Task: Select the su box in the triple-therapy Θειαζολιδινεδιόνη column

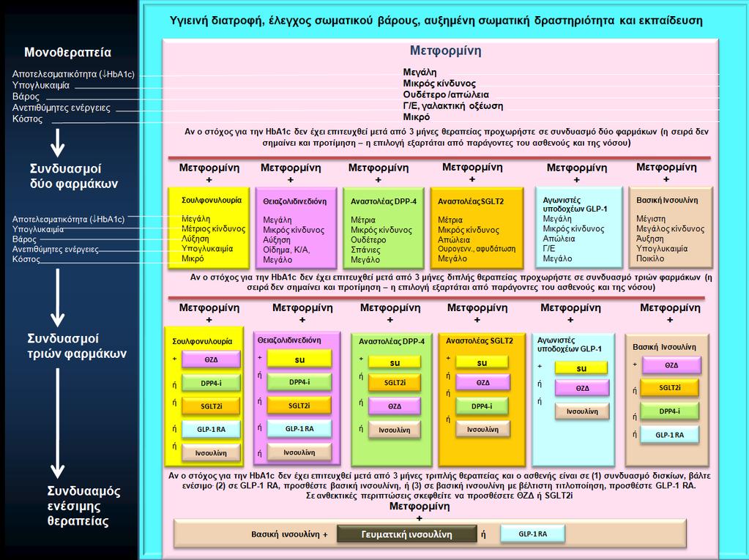Action: click(x=299, y=359)
